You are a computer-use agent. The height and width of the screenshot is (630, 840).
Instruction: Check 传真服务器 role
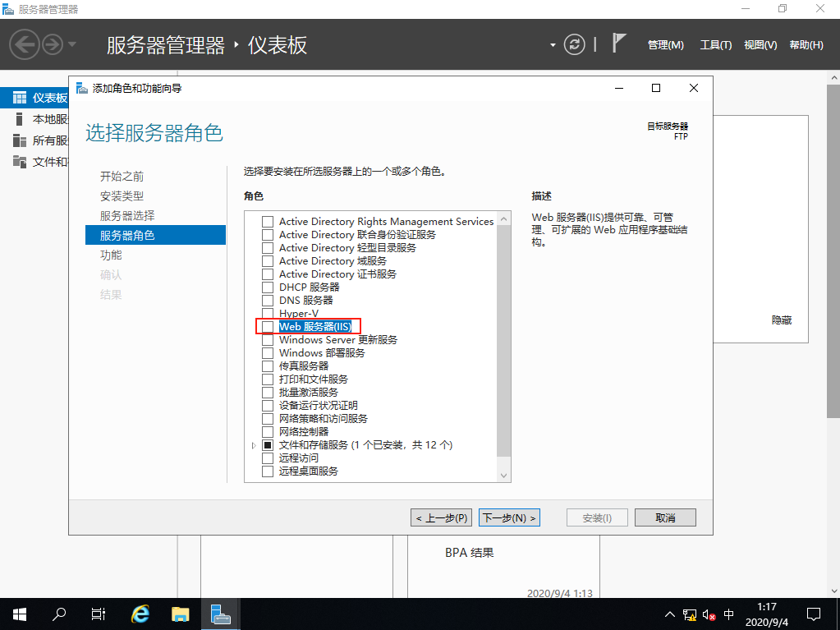tap(268, 366)
